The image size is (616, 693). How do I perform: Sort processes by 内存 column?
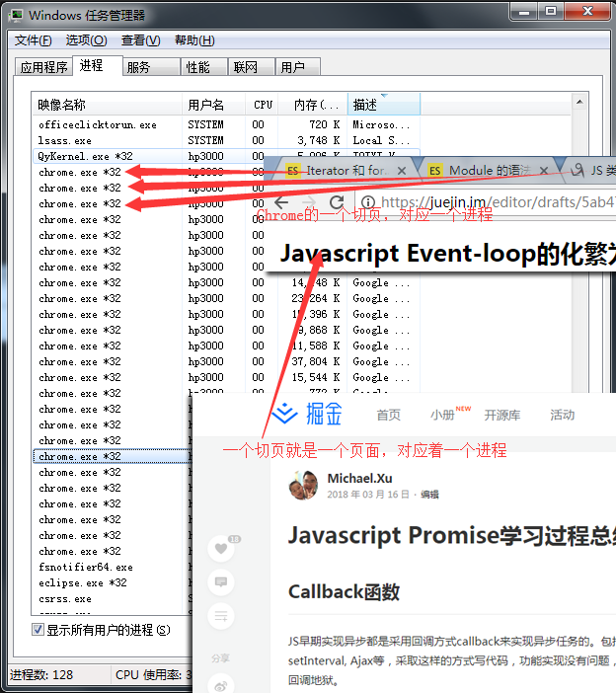pos(313,105)
